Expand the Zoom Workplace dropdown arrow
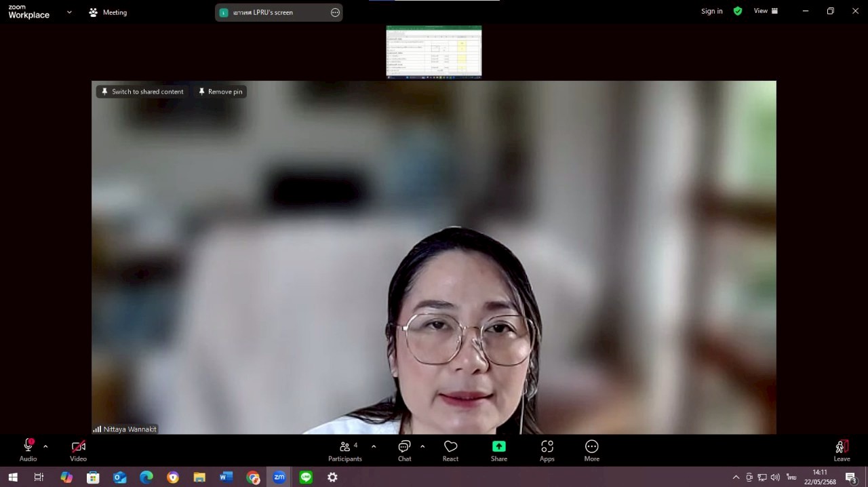The image size is (868, 487). 69,12
